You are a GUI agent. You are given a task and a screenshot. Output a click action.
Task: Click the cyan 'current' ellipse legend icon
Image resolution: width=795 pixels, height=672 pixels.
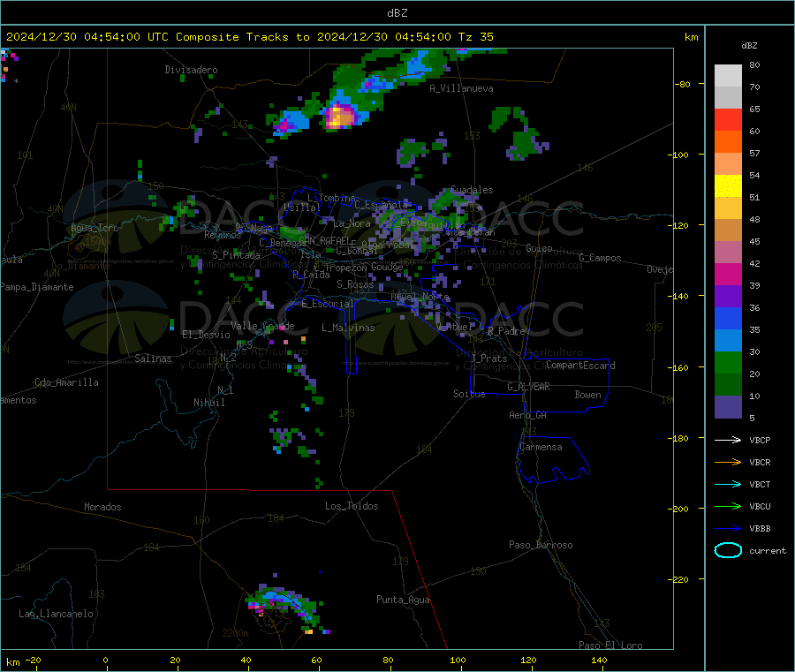[x=728, y=550]
